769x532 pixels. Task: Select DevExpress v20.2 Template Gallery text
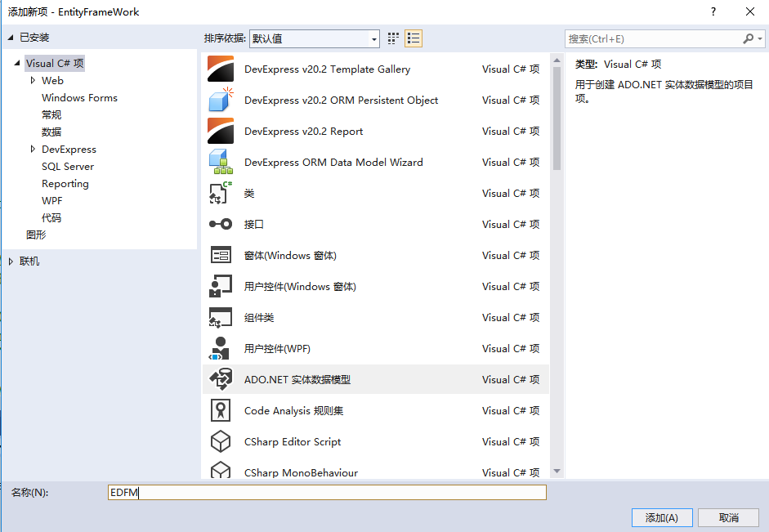pos(327,69)
